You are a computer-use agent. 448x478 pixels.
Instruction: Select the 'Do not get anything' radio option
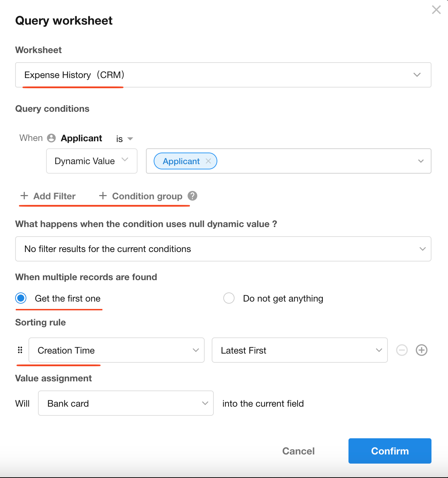pyautogui.click(x=229, y=298)
